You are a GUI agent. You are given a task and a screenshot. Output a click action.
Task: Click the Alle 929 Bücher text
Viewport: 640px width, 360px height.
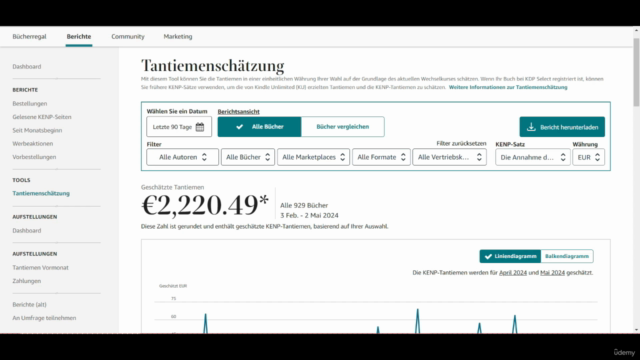tap(304, 205)
